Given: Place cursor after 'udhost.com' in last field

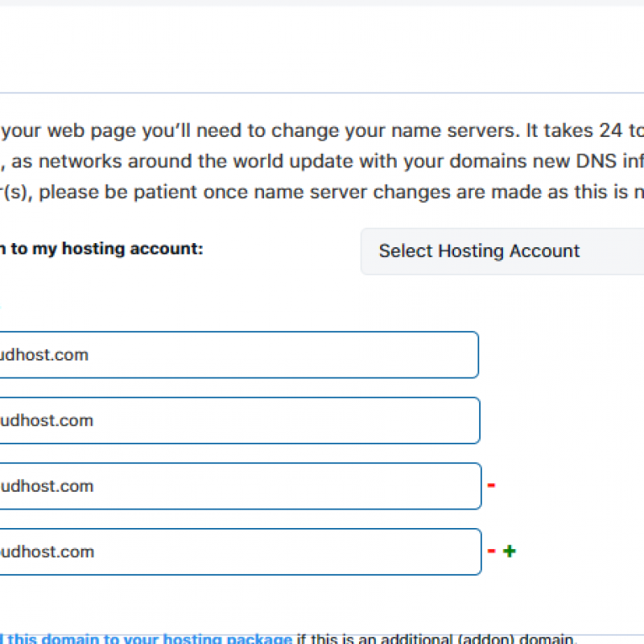Looking at the screenshot, I should coord(95,551).
